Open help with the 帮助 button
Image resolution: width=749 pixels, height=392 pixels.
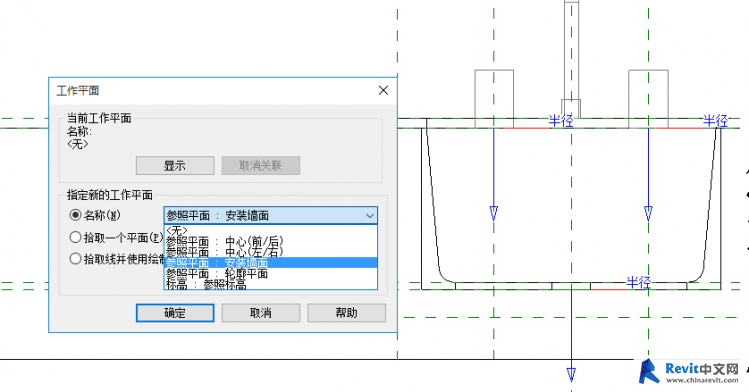346,313
